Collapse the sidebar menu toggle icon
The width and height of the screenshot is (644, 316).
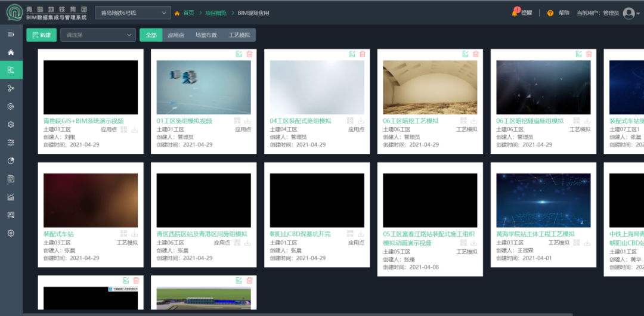point(11,35)
